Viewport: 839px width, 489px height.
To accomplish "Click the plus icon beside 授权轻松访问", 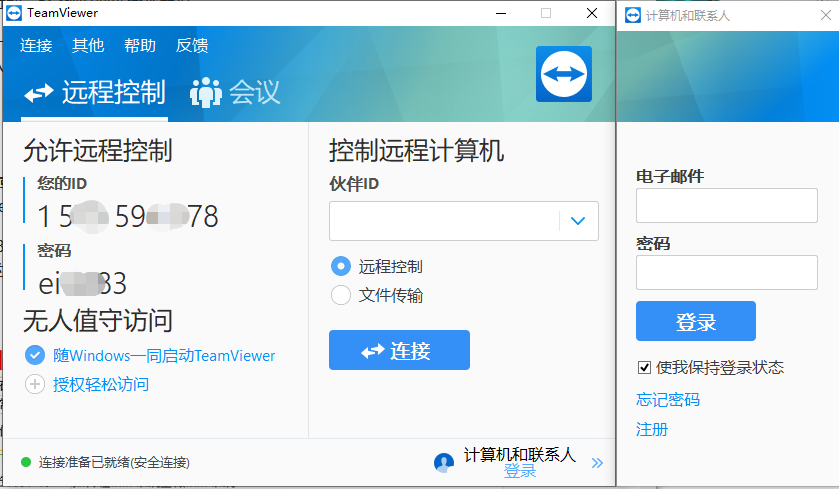I will click(35, 384).
